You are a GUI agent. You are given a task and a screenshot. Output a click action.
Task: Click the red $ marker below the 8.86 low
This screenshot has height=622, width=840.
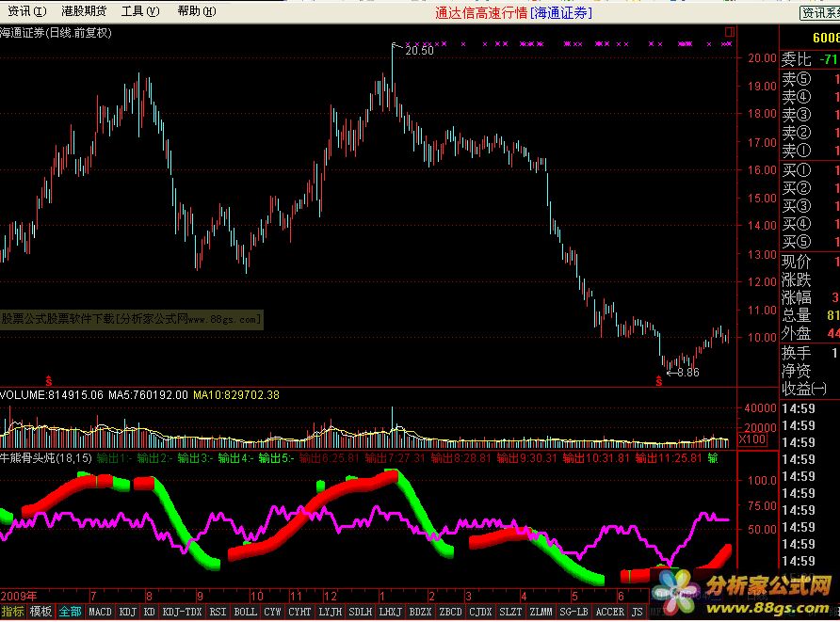point(658,381)
